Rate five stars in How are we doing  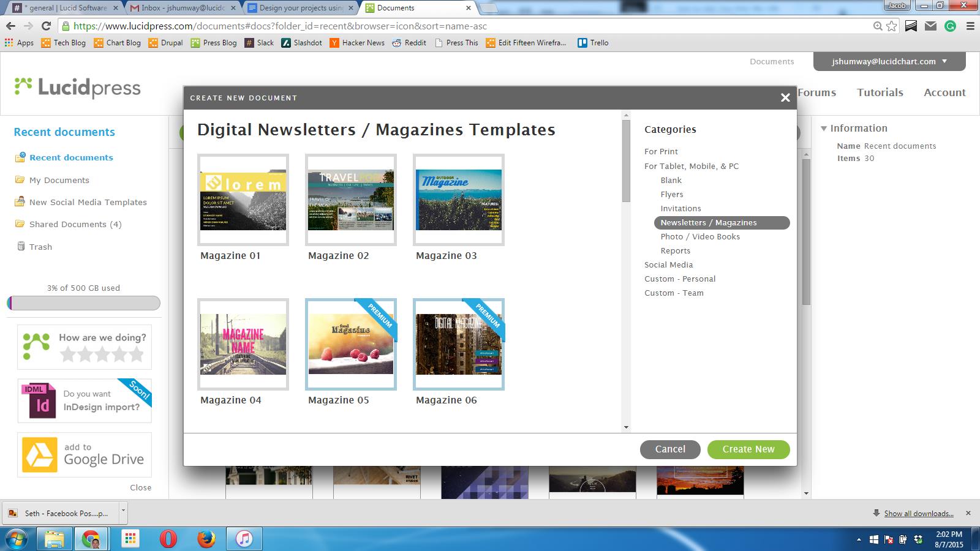click(x=136, y=354)
